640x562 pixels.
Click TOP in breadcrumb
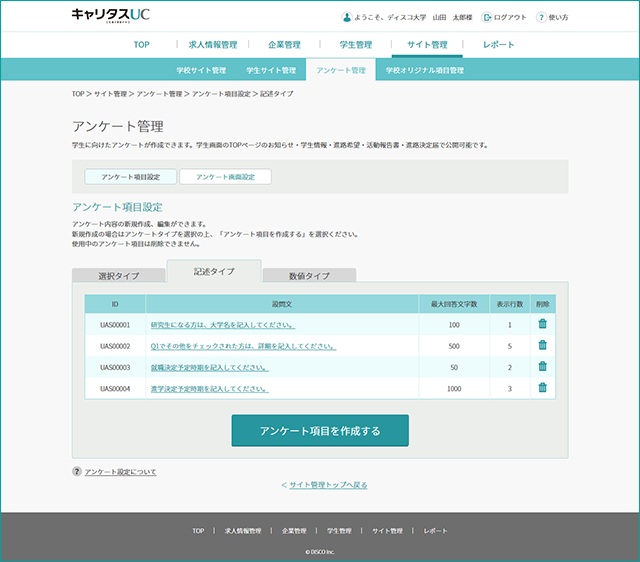(x=78, y=94)
